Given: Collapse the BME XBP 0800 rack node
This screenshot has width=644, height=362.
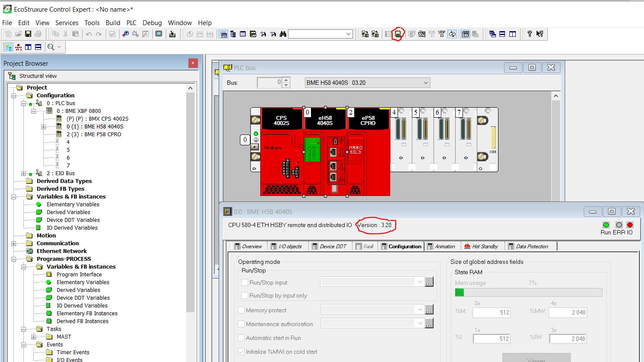Looking at the screenshot, I should [34, 111].
